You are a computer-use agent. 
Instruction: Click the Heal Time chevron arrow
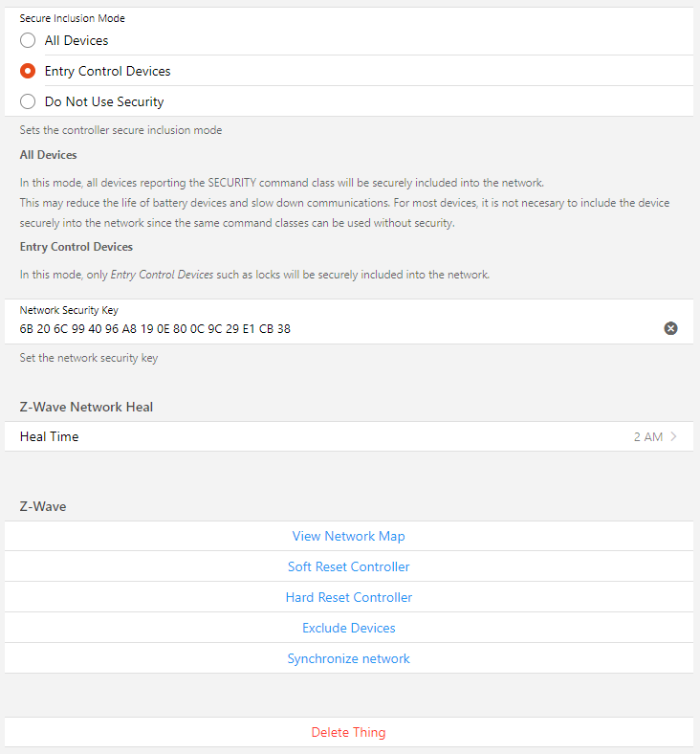(674, 436)
